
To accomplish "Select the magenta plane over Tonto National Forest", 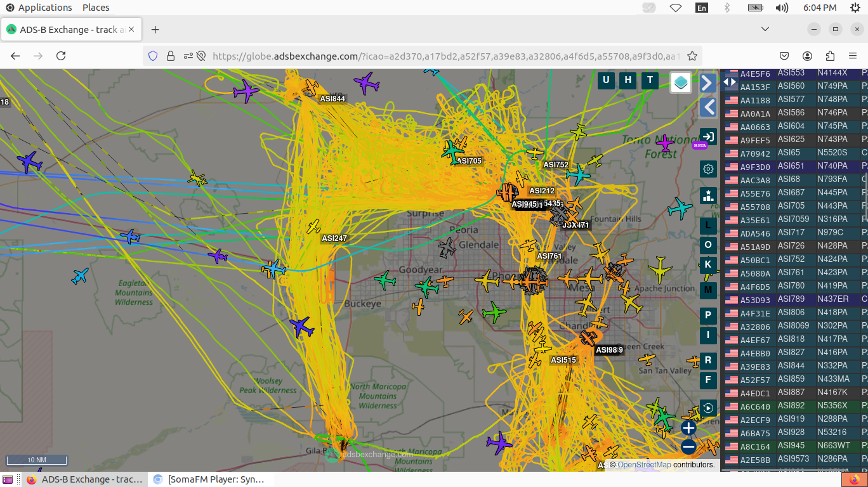I will (x=665, y=143).
